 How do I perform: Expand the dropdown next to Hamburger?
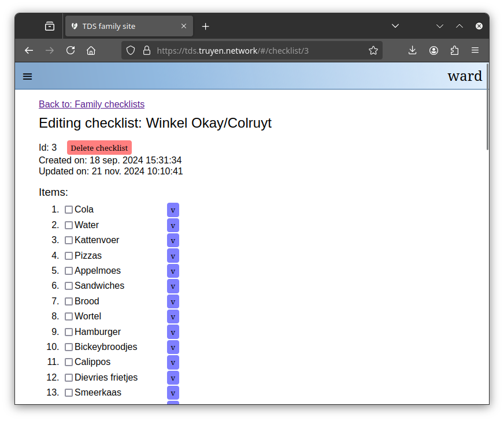point(173,331)
